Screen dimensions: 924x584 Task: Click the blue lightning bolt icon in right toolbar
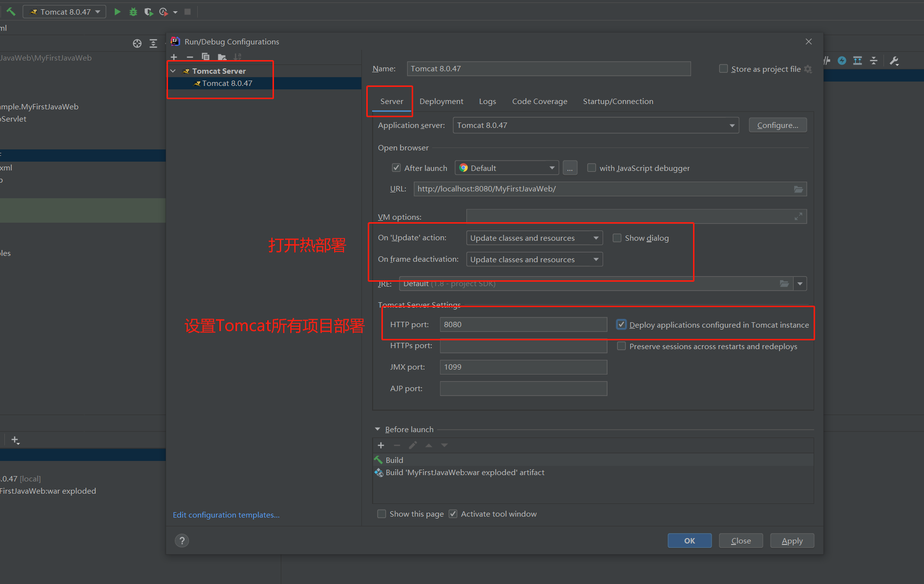[842, 61]
